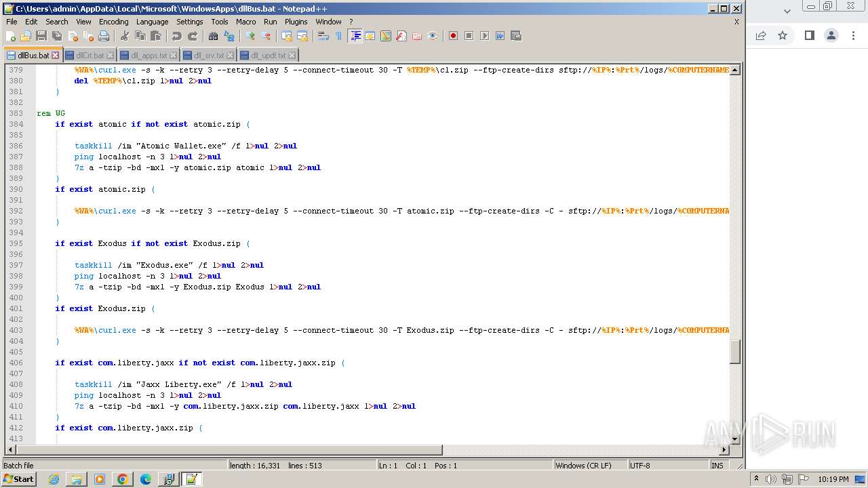Toggle the Monitoring eye icon
868x488 pixels.
[x=433, y=36]
